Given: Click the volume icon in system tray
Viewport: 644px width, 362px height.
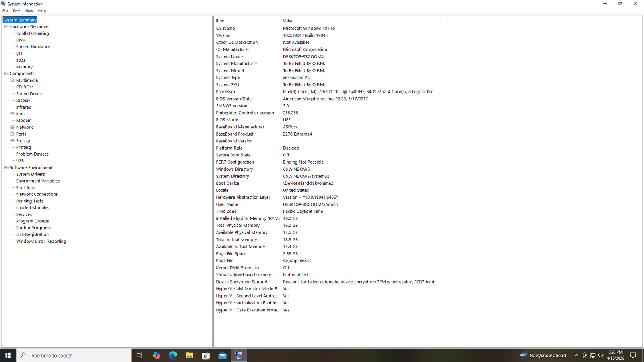Looking at the screenshot, I should pyautogui.click(x=600, y=355).
